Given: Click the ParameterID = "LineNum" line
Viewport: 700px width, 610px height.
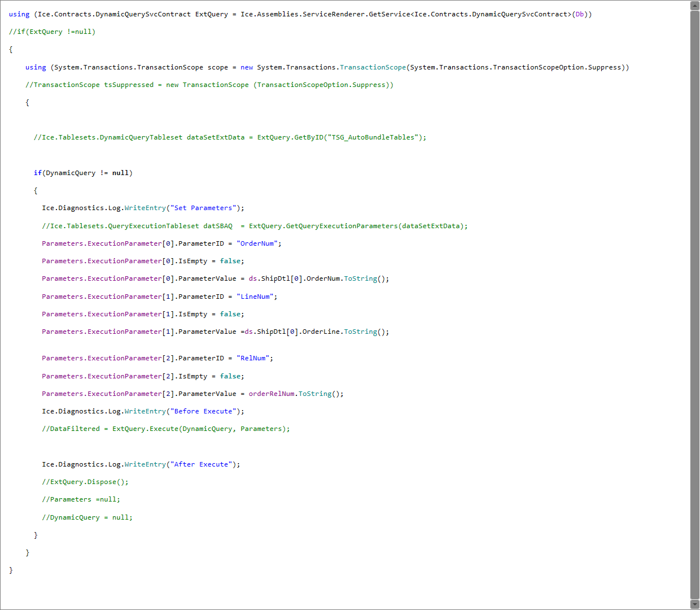Looking at the screenshot, I should coord(160,297).
